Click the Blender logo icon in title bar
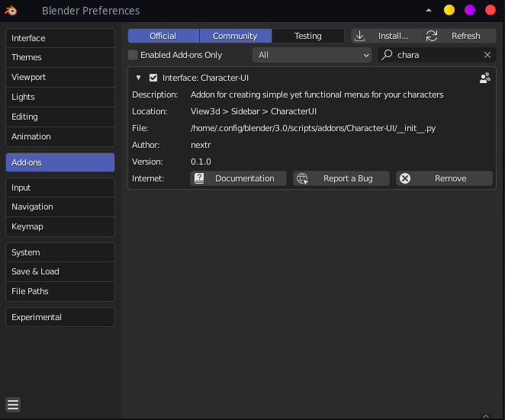The width and height of the screenshot is (505, 420). coord(11,11)
